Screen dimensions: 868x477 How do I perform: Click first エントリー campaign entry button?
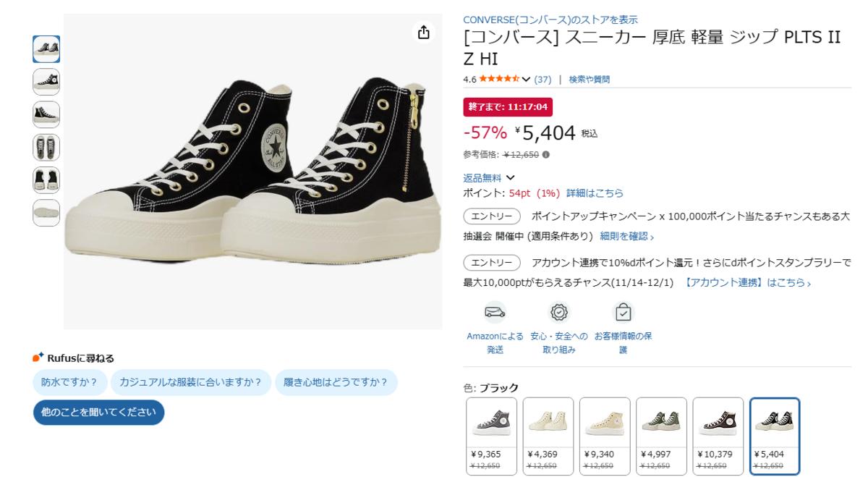pyautogui.click(x=492, y=216)
